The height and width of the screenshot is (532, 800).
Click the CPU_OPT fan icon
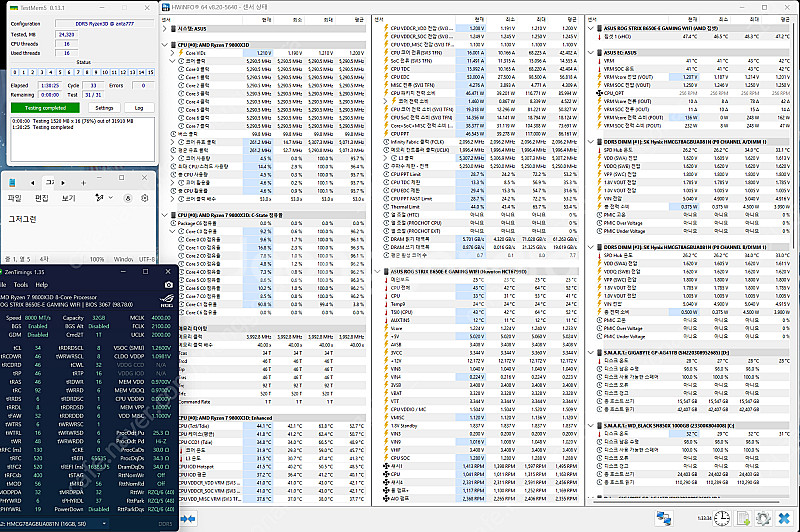[599, 93]
